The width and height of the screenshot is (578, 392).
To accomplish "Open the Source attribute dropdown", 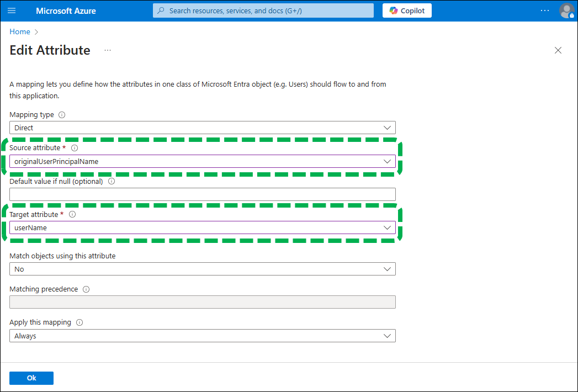I will tap(202, 161).
